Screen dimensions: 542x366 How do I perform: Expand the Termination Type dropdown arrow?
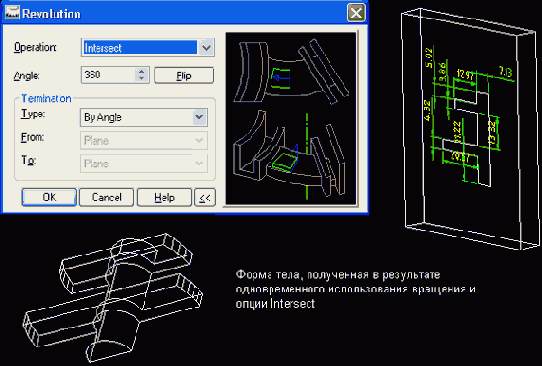click(199, 117)
